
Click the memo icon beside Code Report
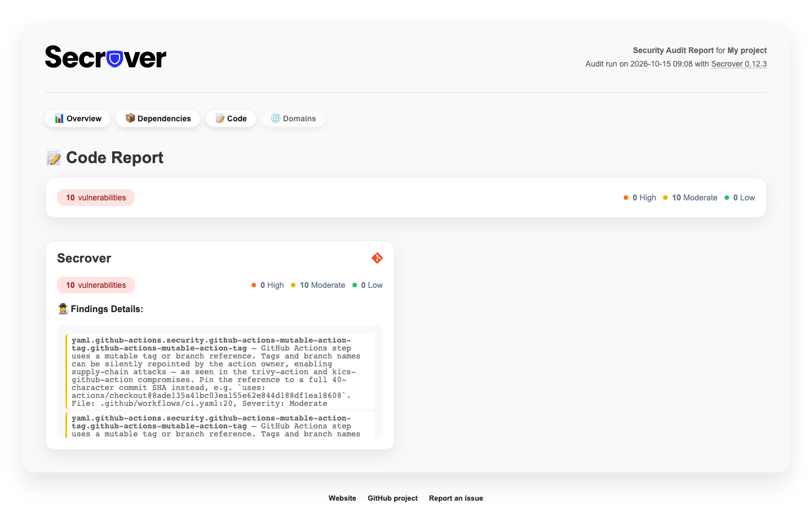(54, 157)
